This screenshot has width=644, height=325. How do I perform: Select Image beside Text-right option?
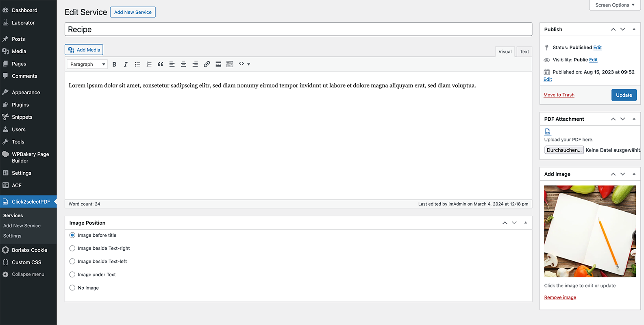click(x=72, y=248)
